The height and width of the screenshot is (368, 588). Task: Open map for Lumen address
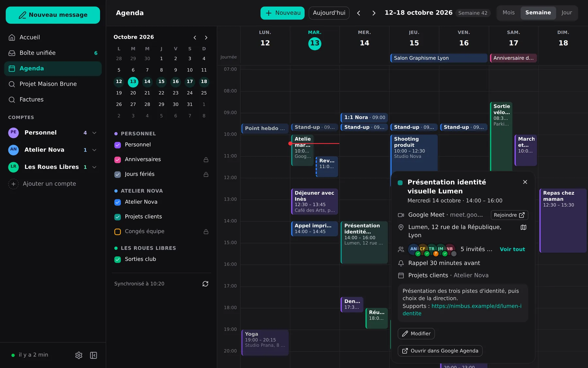pos(523,227)
